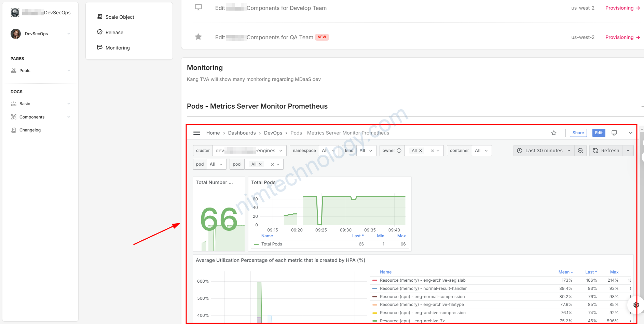
Task: Click the owner info icon
Action: pos(399,151)
